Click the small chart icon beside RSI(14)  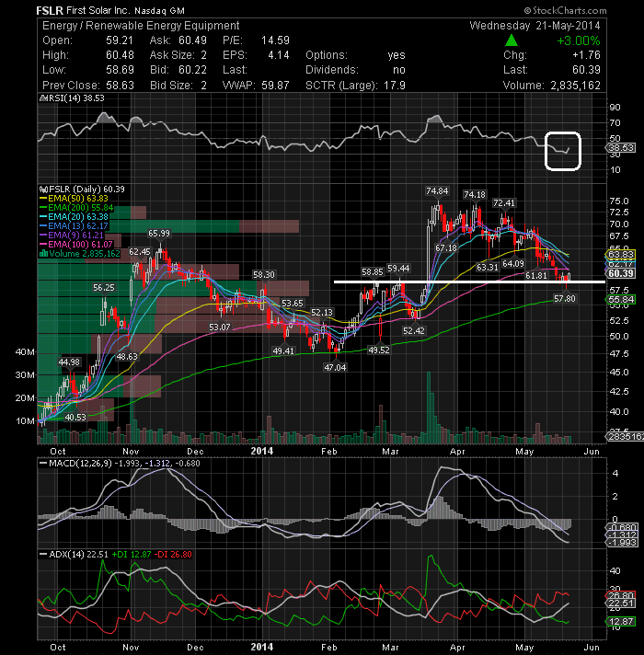click(x=43, y=98)
